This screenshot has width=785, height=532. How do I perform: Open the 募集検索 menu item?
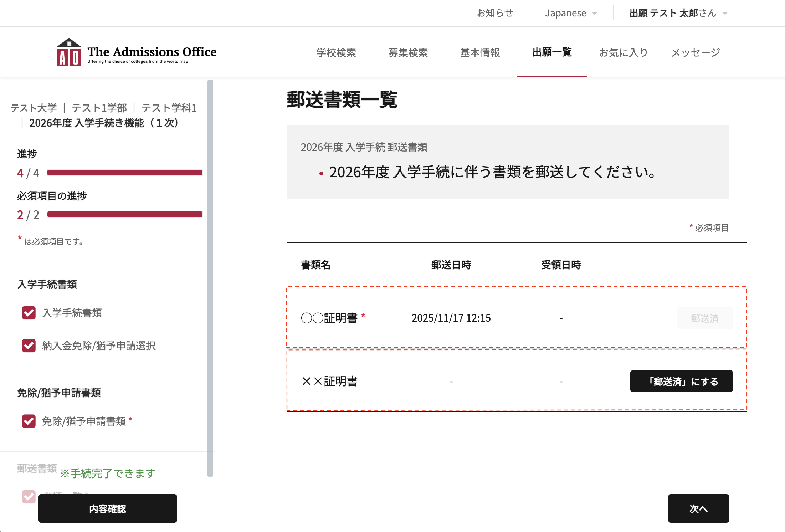pyautogui.click(x=408, y=52)
